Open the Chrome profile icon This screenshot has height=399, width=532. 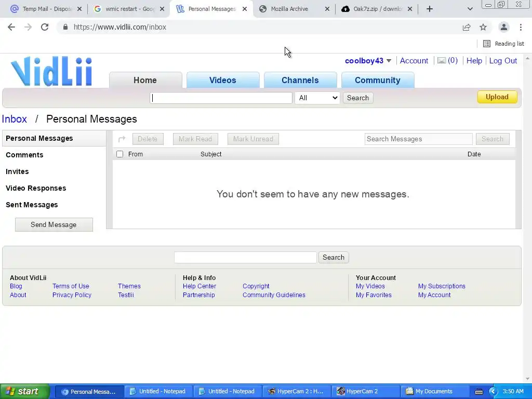504,27
